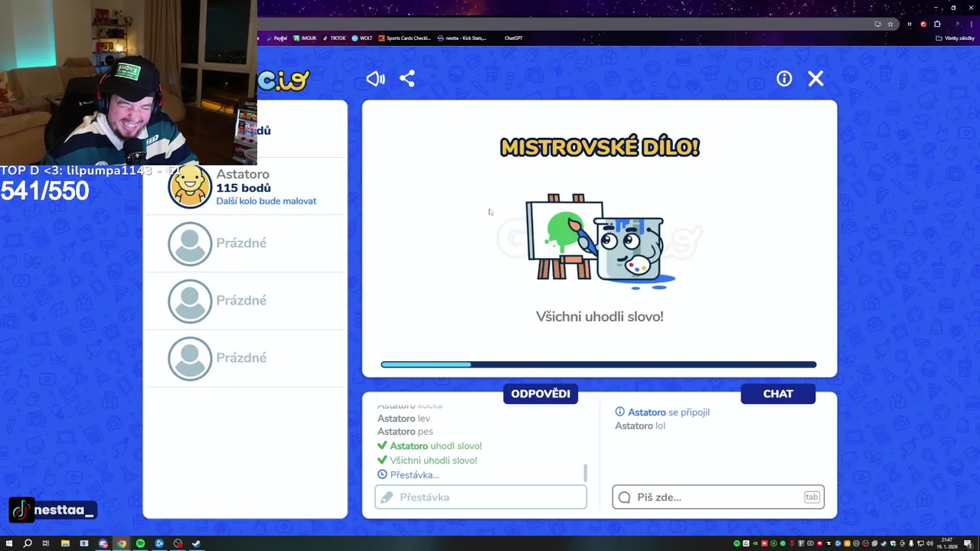Click the pencil icon in the answer field
The width and height of the screenshot is (980, 551).
[x=387, y=497]
